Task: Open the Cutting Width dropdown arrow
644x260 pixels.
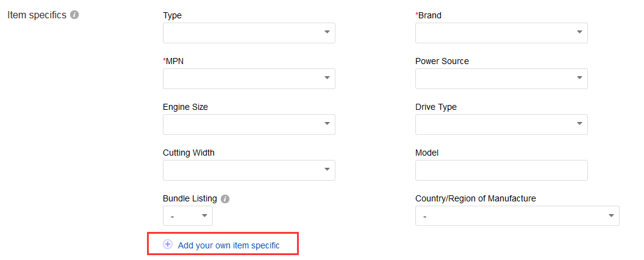Action: click(x=327, y=170)
